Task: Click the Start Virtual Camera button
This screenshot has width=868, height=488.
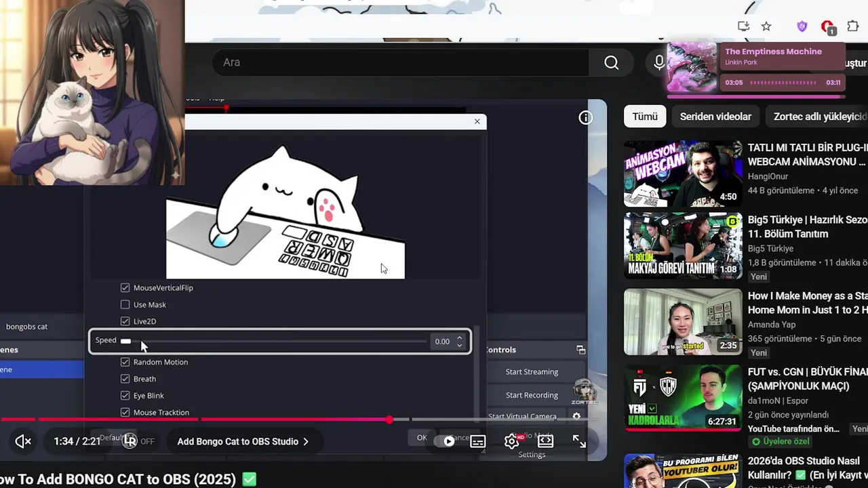Action: (x=522, y=416)
